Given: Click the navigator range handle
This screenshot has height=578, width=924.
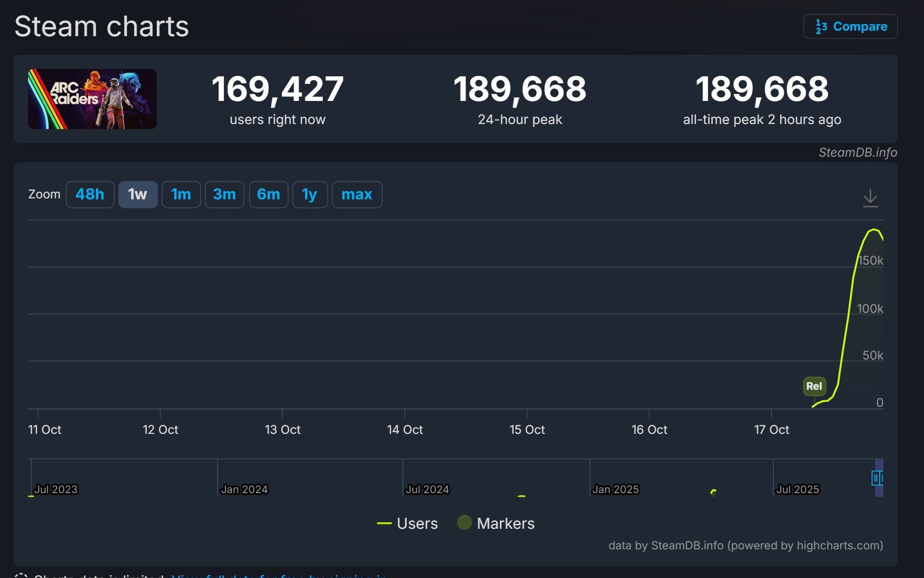Looking at the screenshot, I should (x=876, y=478).
